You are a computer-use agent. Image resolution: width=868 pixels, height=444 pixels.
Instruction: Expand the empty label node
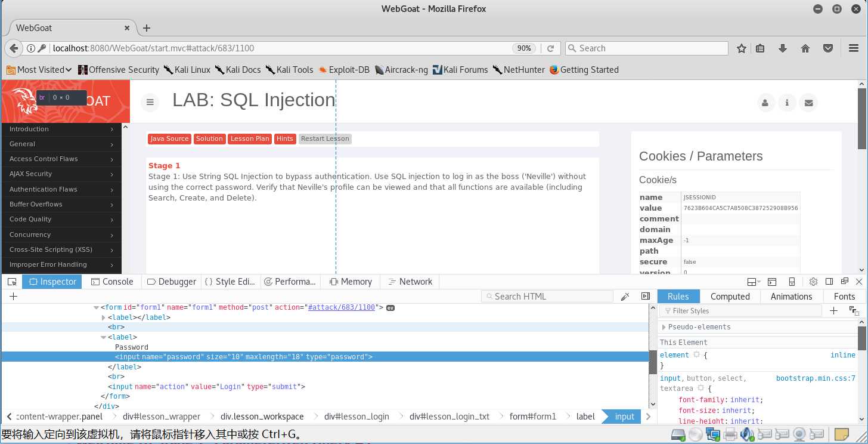pyautogui.click(x=104, y=317)
